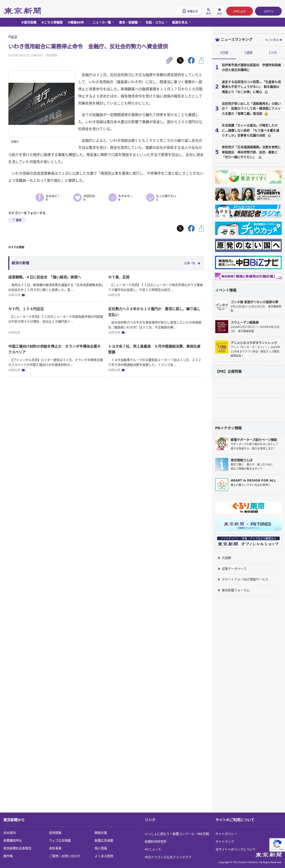The height and width of the screenshot is (868, 285).
Task: Open the 中日BIZナビ banner
Action: [x=248, y=262]
